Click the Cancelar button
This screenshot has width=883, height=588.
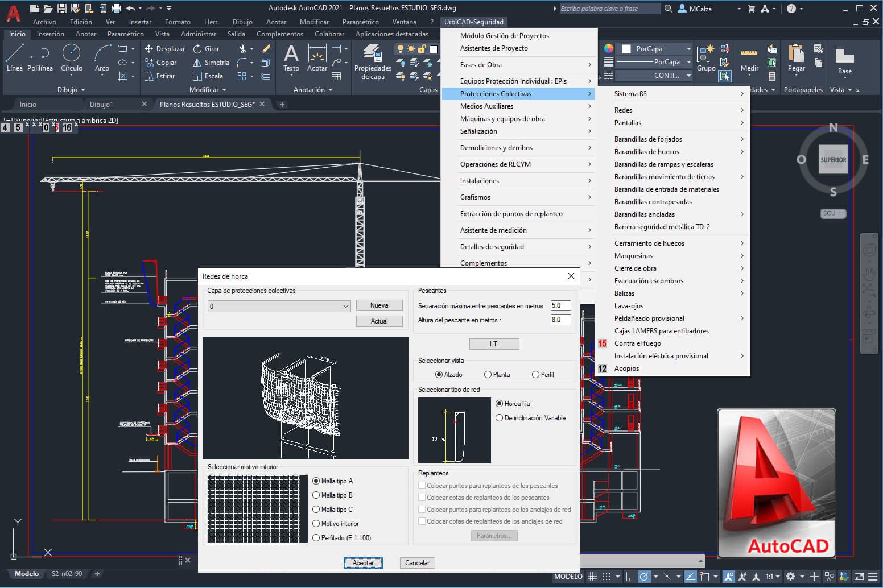(417, 563)
